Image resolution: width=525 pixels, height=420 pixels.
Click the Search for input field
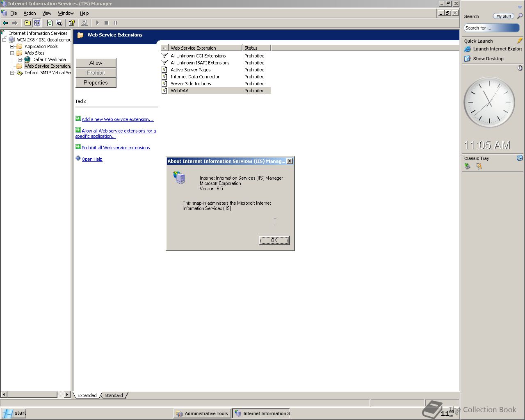click(x=491, y=28)
